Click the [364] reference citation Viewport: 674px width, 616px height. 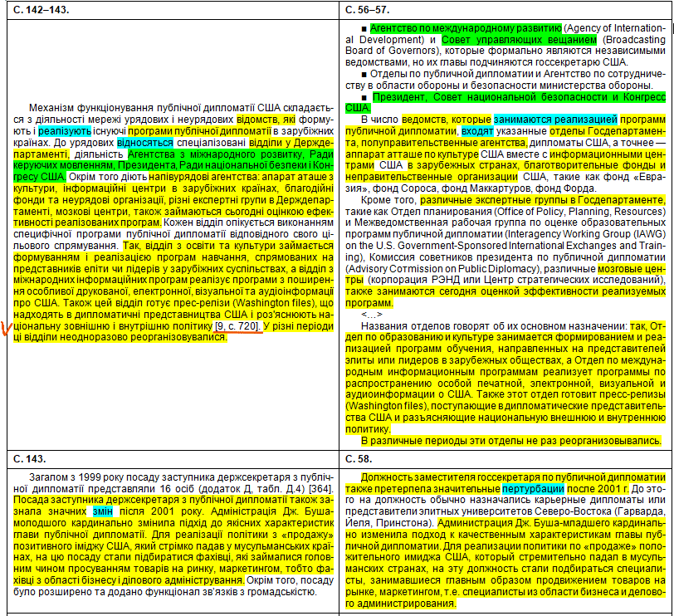[x=321, y=489]
